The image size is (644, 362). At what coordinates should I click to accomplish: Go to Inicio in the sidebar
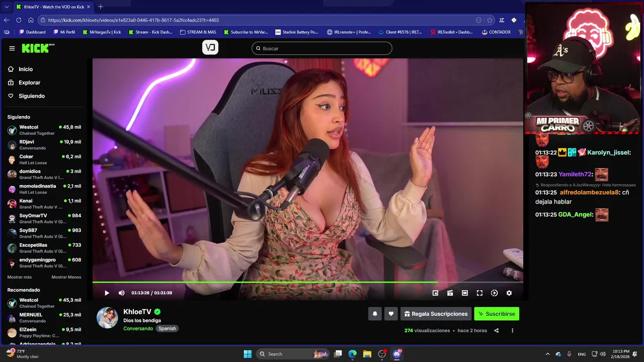26,69
